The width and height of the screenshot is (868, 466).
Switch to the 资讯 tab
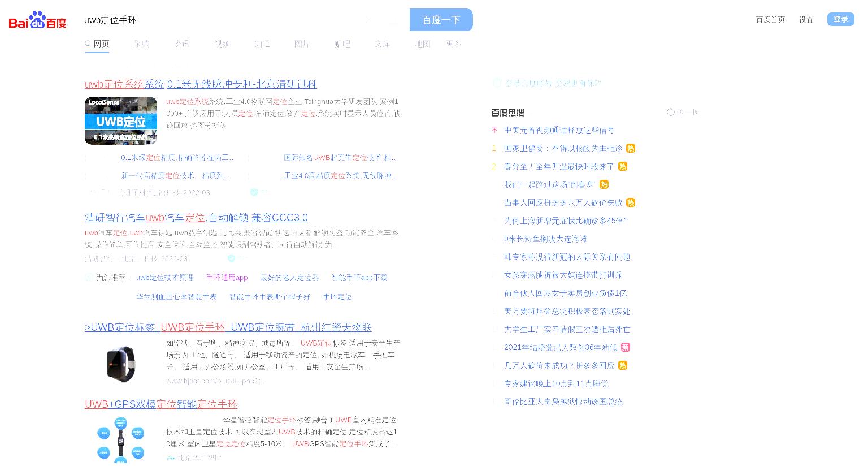(x=182, y=44)
